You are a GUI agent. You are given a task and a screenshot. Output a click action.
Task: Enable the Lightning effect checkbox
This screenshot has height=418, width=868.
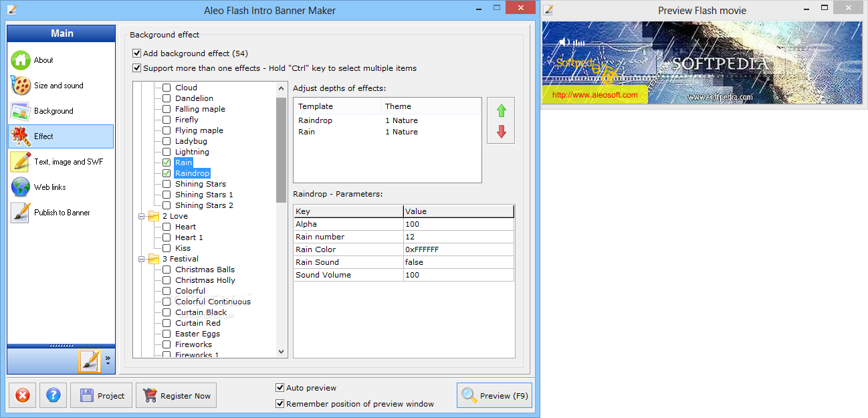(x=167, y=152)
